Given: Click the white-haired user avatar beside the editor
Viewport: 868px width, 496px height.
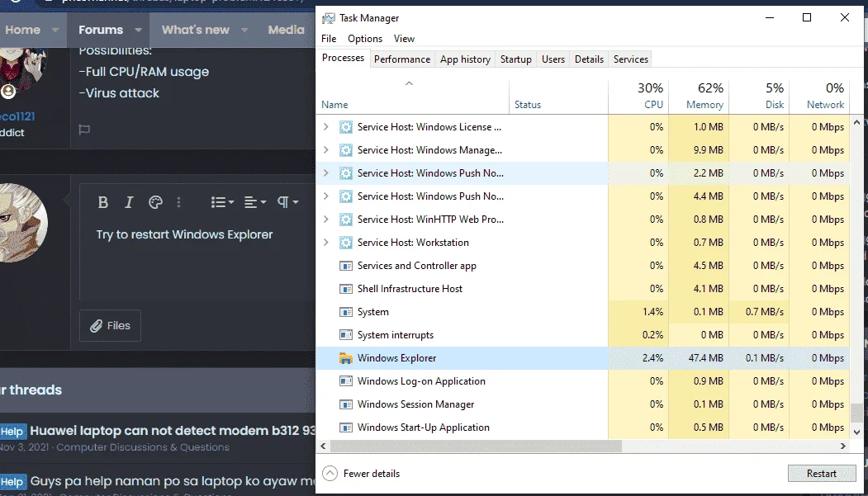Looking at the screenshot, I should click(x=22, y=222).
